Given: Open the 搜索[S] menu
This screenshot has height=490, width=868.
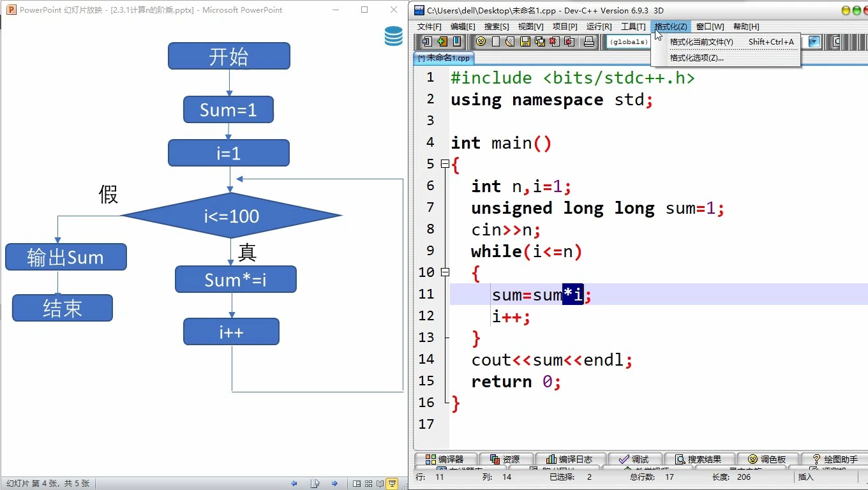Looking at the screenshot, I should pos(497,27).
